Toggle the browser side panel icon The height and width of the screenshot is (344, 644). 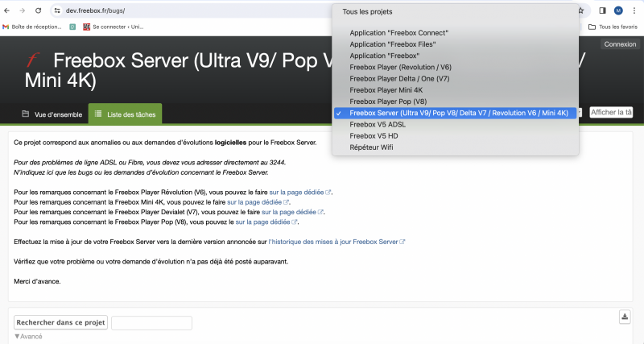point(601,10)
